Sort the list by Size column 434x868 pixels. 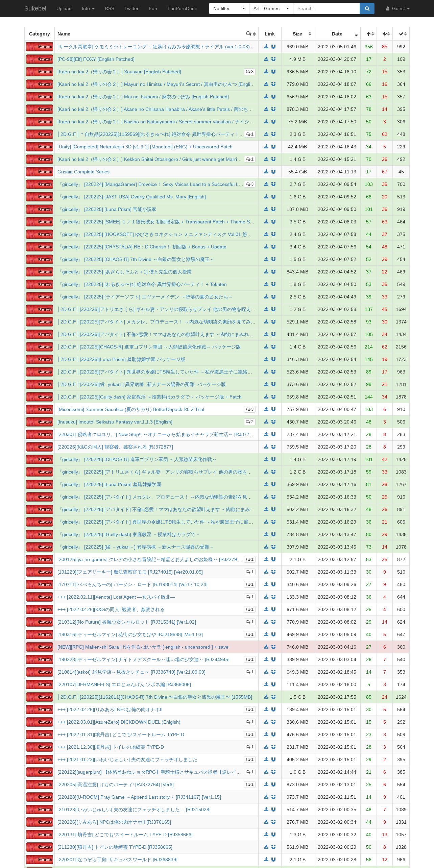[x=297, y=34]
